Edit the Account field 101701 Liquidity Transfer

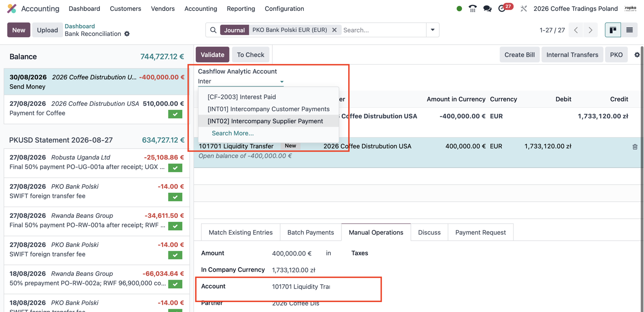tap(301, 286)
